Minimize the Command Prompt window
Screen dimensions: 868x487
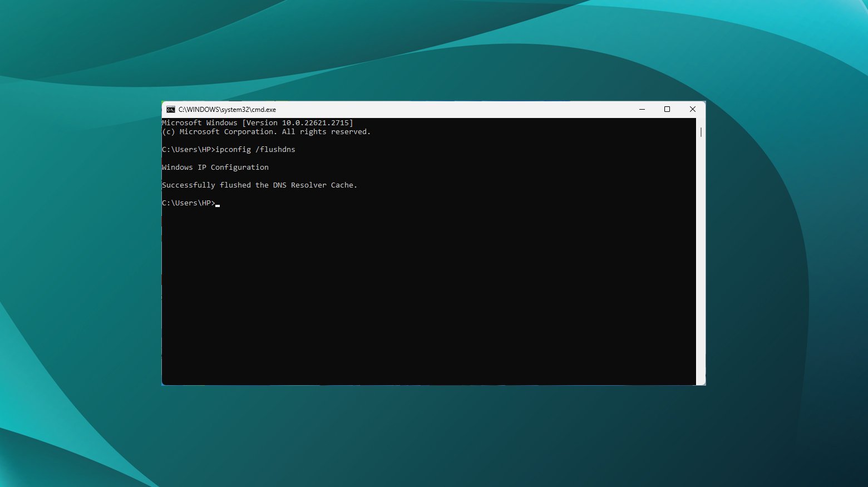[642, 110]
